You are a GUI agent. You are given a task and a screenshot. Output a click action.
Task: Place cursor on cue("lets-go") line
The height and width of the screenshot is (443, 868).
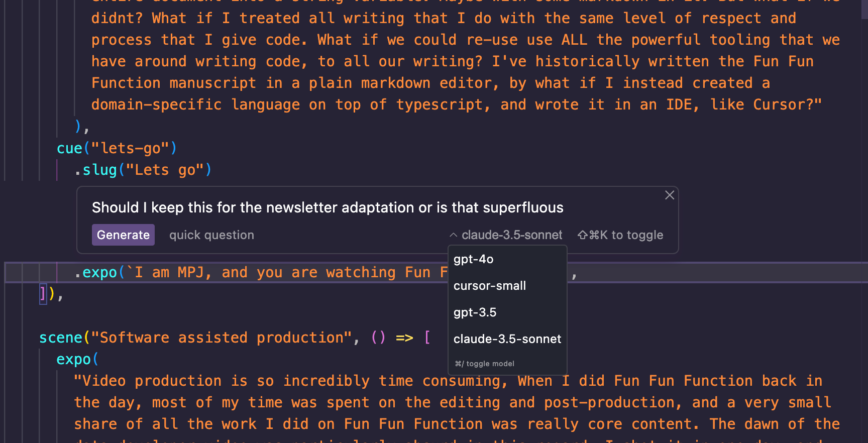tap(117, 148)
